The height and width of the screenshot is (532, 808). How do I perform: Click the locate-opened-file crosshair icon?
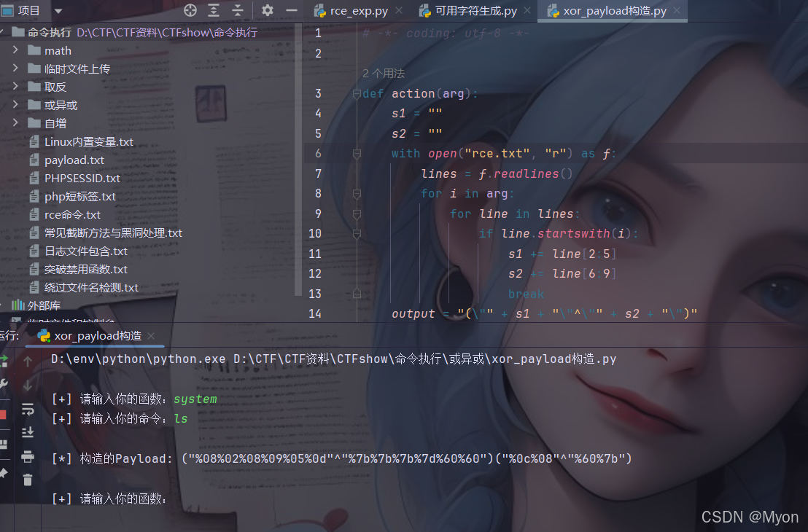(x=190, y=10)
